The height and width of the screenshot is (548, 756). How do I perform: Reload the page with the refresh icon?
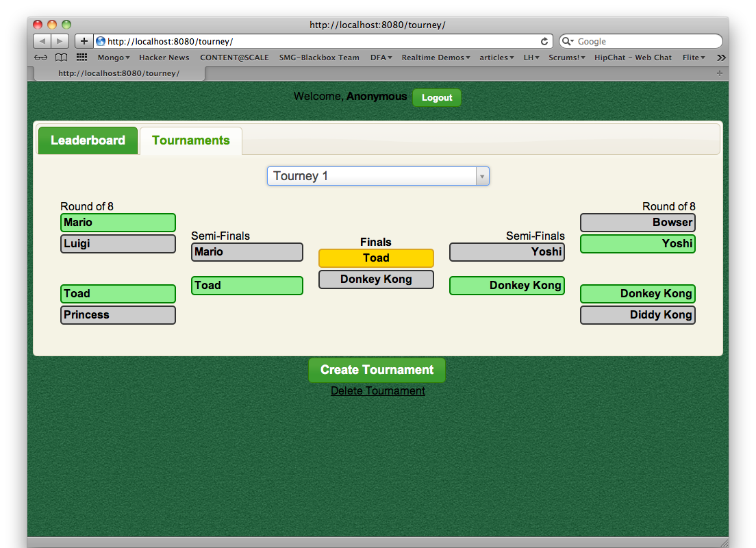[544, 41]
